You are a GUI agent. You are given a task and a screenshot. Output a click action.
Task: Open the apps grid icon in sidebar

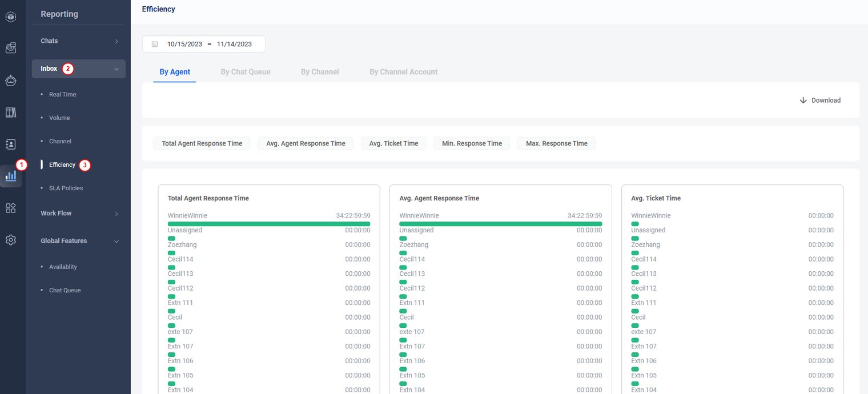[11, 208]
